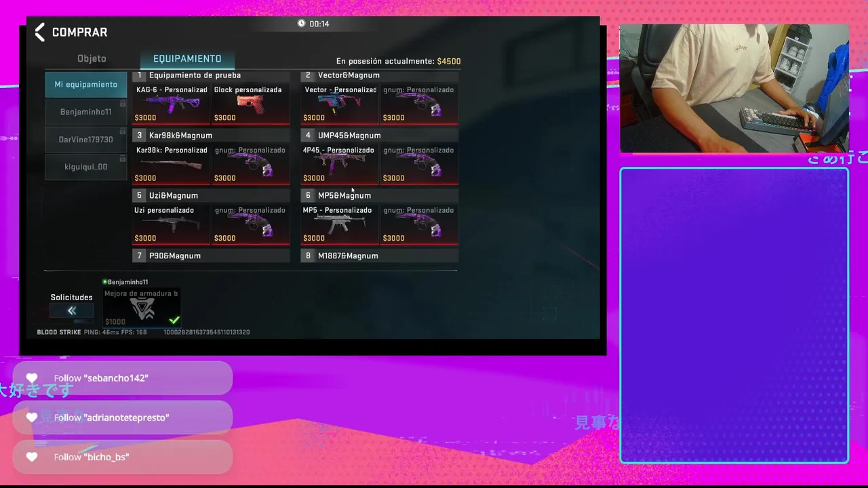Switch to the Objeto tab
This screenshot has width=868, height=488.
pos(92,59)
